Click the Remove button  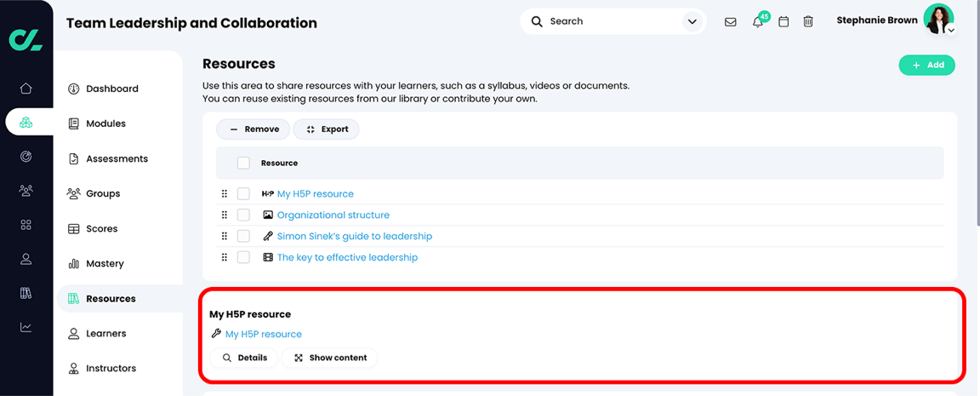(x=254, y=129)
